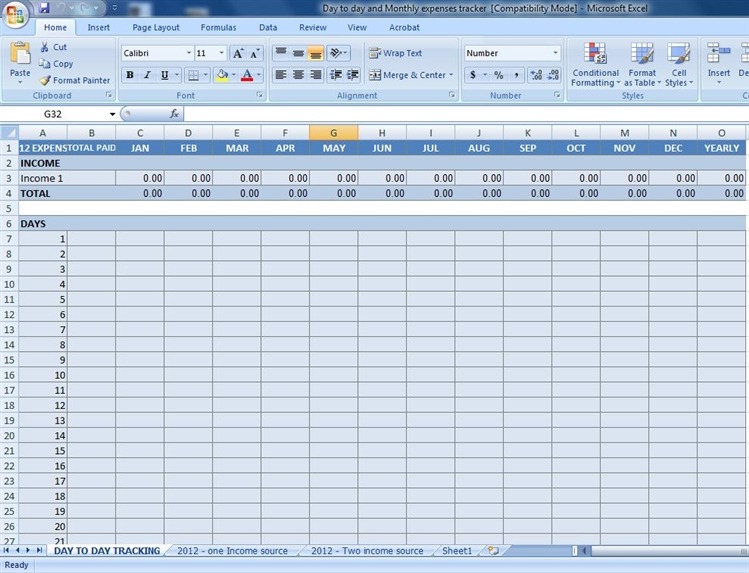Open the Font name dropdown
Screen dimensions: 749x573
coord(189,53)
